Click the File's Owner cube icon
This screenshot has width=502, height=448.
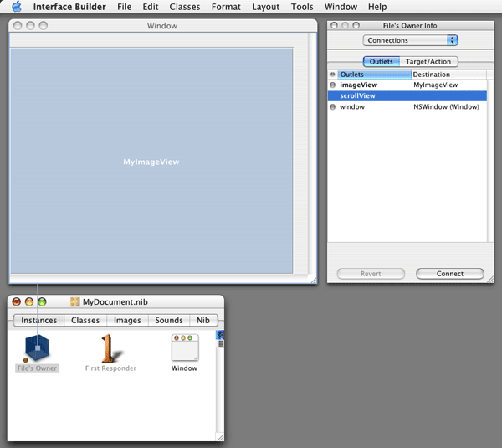(x=38, y=345)
